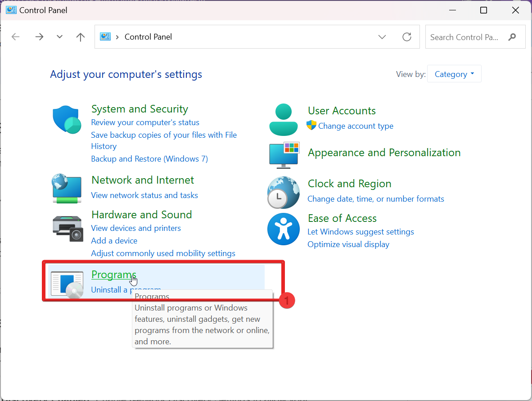Open Change date, time, or number formats
Viewport: 532px width, 401px height.
[375, 199]
